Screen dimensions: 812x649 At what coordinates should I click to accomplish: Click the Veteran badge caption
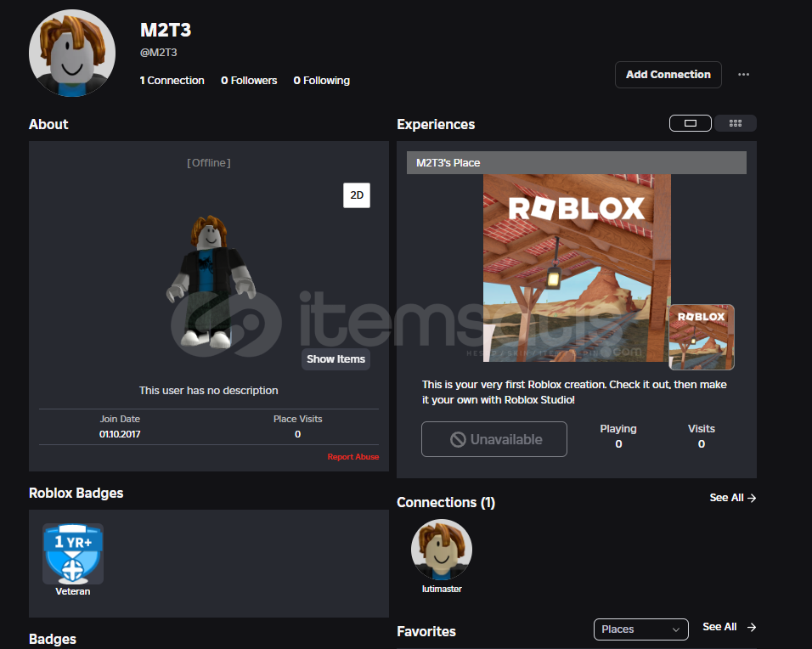(x=73, y=591)
